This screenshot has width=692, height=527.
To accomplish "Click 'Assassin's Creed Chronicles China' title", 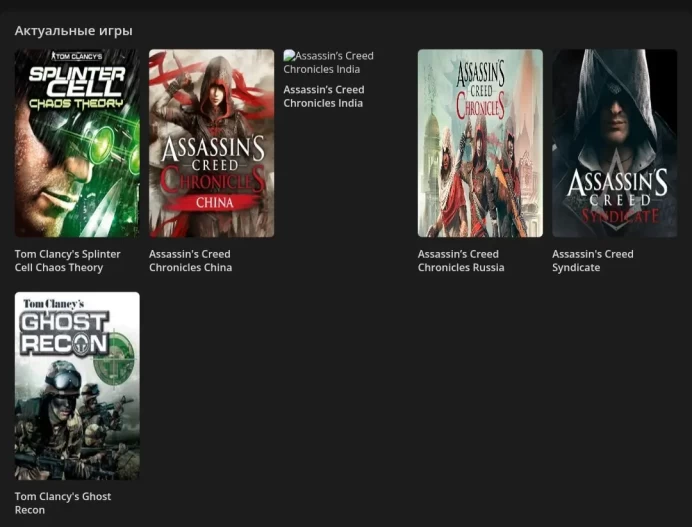I will click(x=190, y=261).
